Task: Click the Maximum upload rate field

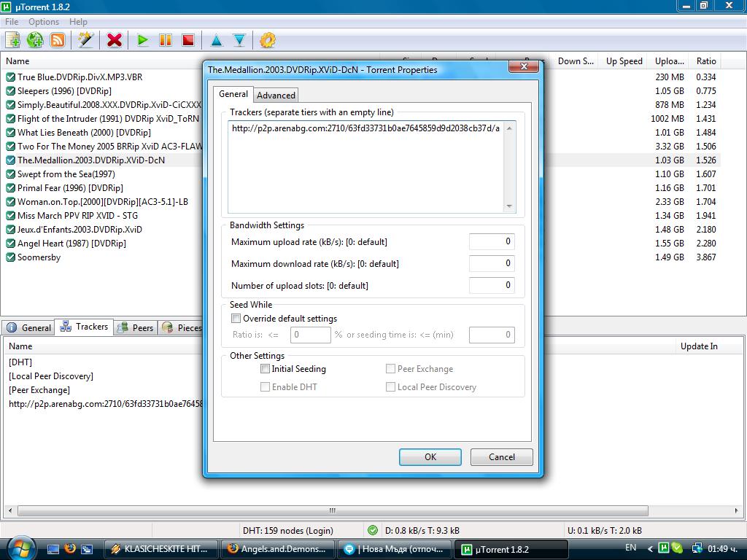Action: (492, 241)
